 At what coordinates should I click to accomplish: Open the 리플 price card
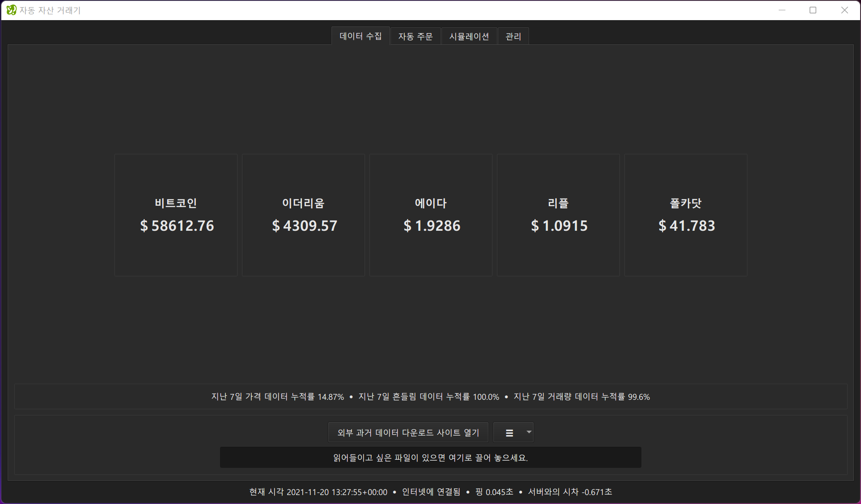click(558, 215)
